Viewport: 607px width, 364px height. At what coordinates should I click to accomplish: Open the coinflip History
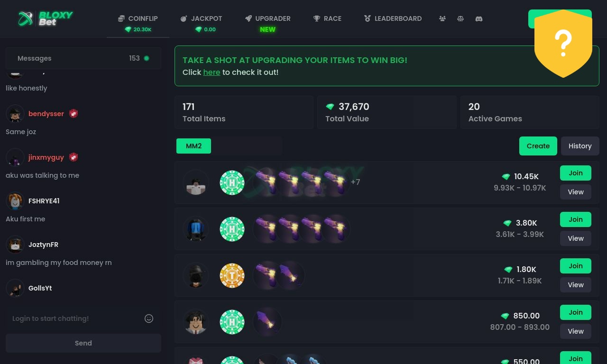(580, 146)
